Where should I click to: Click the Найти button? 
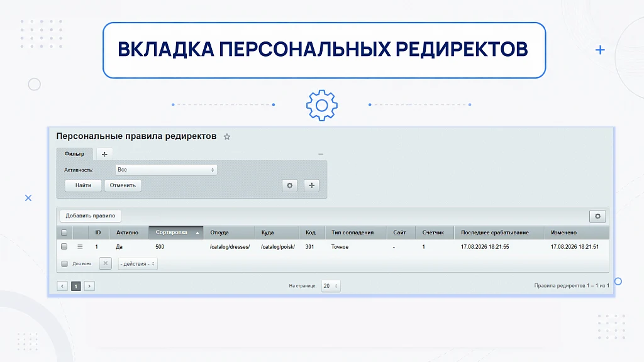click(x=83, y=185)
